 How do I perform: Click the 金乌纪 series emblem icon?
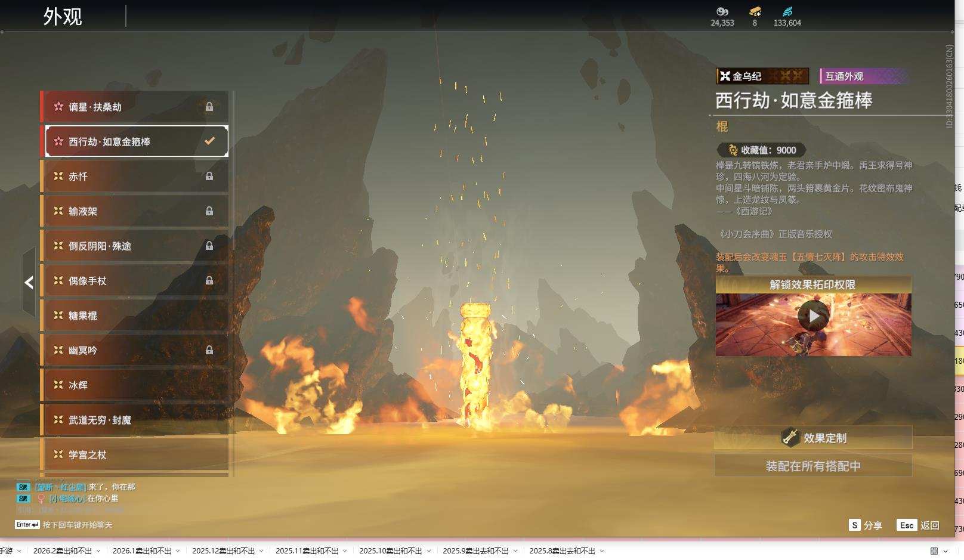pyautogui.click(x=725, y=76)
